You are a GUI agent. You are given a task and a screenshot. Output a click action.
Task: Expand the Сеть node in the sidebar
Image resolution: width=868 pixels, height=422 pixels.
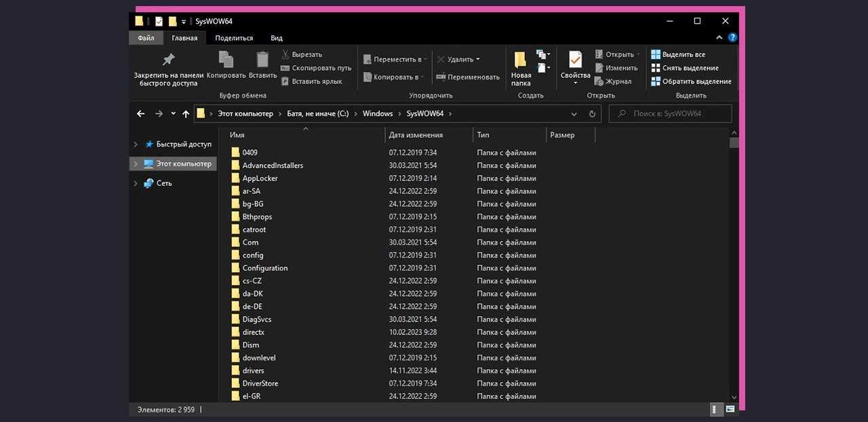pyautogui.click(x=136, y=183)
